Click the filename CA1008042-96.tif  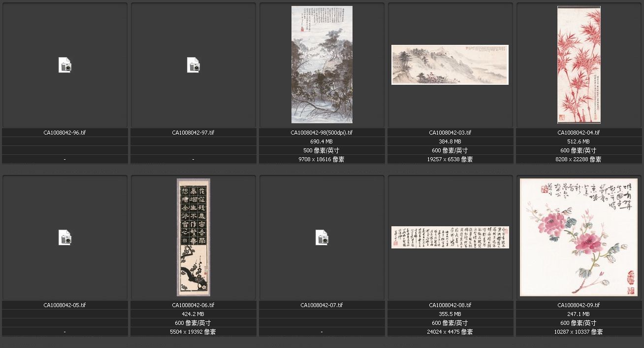[x=64, y=133]
